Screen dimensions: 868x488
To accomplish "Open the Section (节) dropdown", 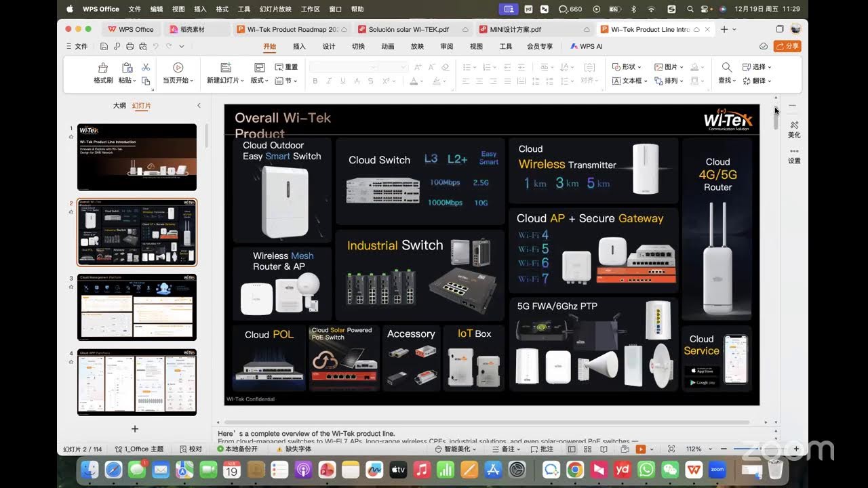I will click(286, 81).
